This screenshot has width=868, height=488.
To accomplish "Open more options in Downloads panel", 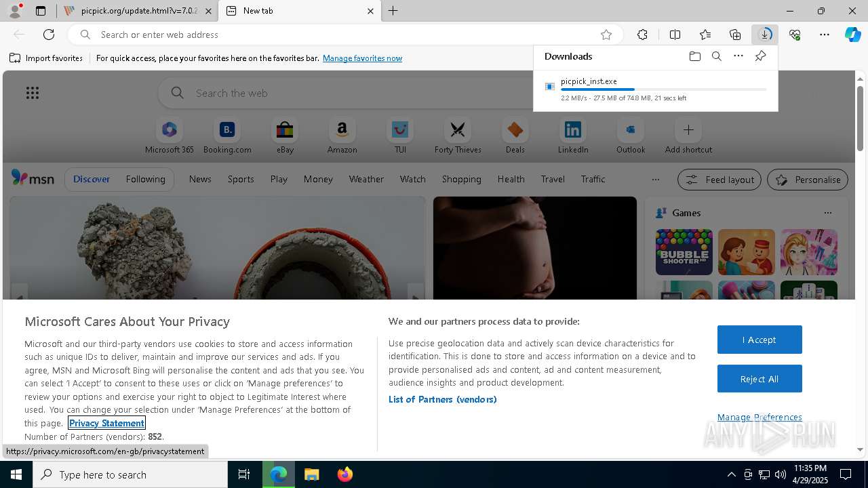I will click(738, 56).
